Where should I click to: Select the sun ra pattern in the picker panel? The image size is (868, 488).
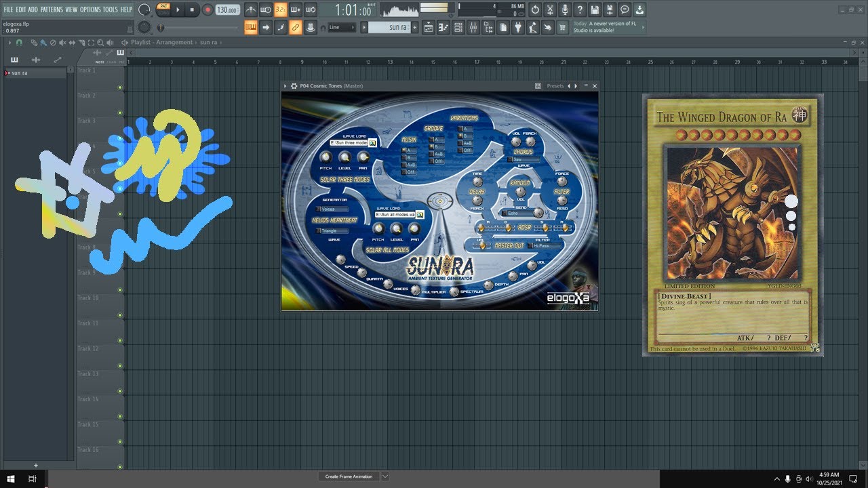click(36, 73)
